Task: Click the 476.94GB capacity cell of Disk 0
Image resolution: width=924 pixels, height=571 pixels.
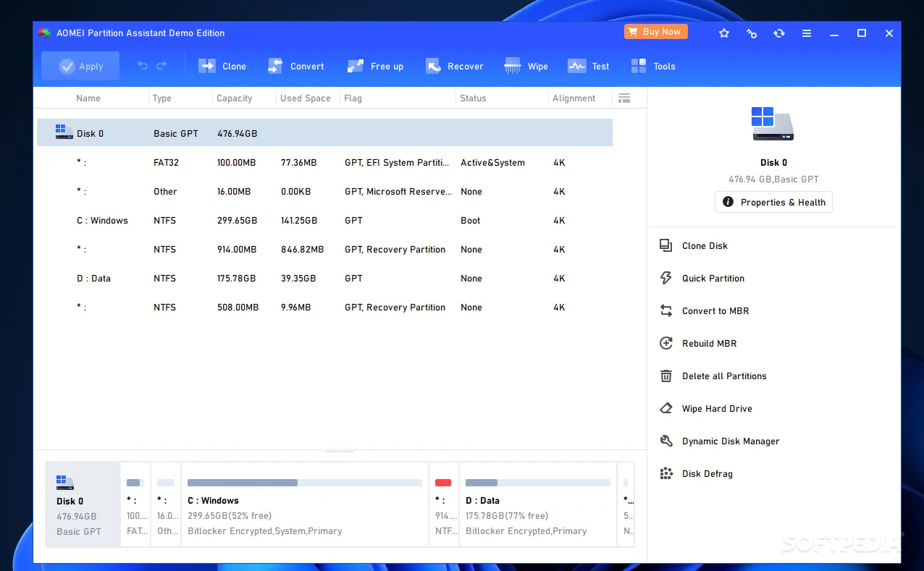Action: 237,134
